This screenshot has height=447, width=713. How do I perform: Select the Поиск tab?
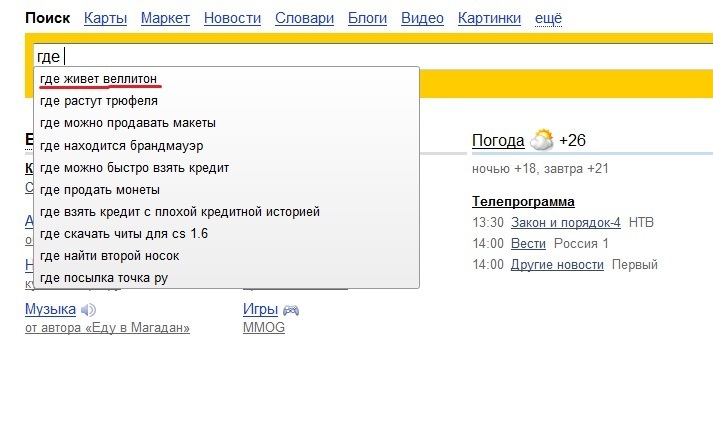[48, 18]
